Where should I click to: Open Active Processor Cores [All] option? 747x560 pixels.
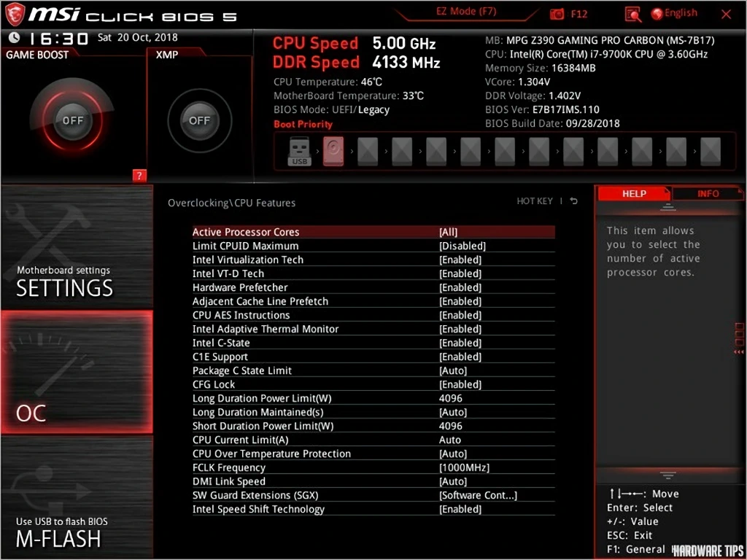(373, 232)
